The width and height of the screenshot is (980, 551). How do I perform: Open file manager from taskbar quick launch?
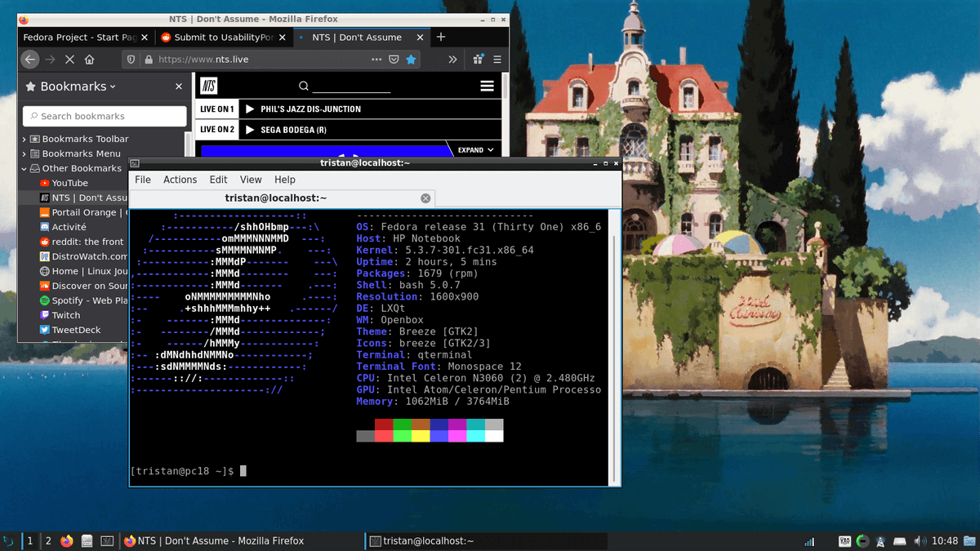click(87, 541)
